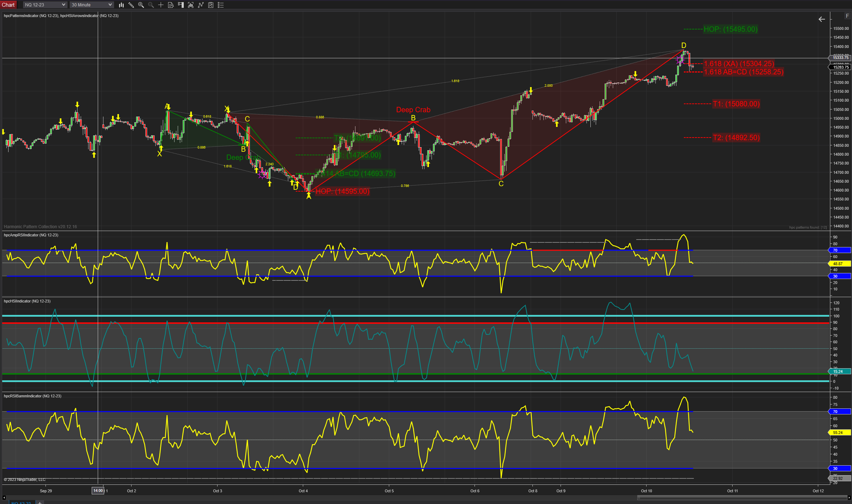Add a new tab with plus button
The width and height of the screenshot is (852, 504).
point(40,503)
